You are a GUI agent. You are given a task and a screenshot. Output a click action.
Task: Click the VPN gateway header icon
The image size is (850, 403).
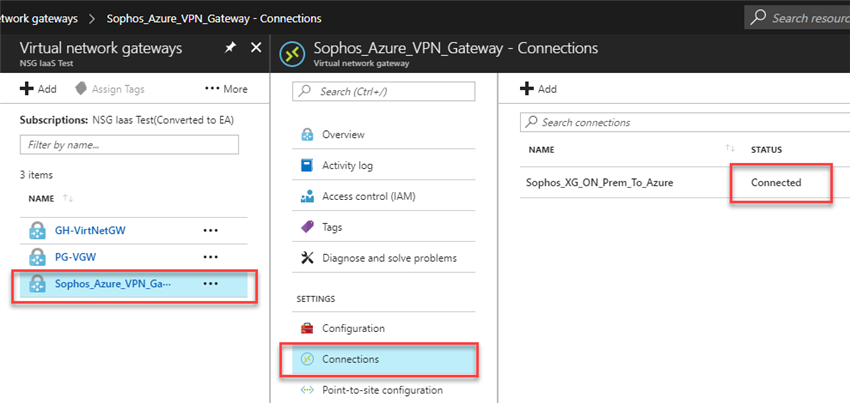[292, 54]
